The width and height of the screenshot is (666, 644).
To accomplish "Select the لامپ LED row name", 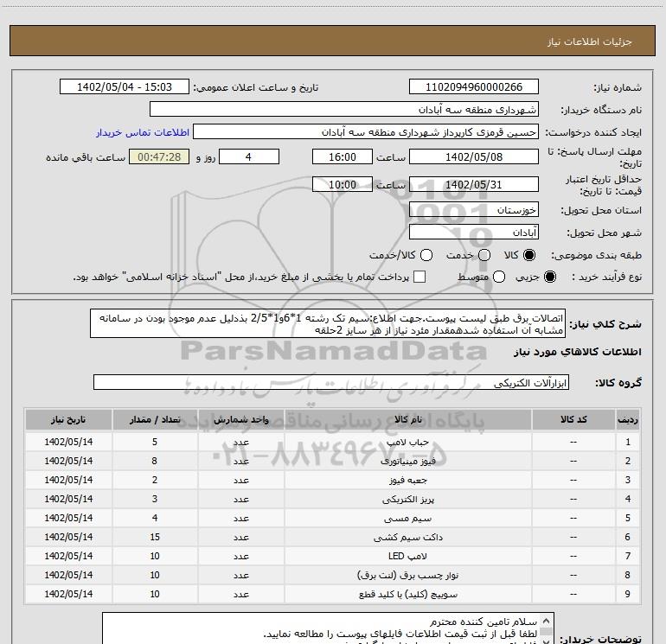I will coord(407,556).
